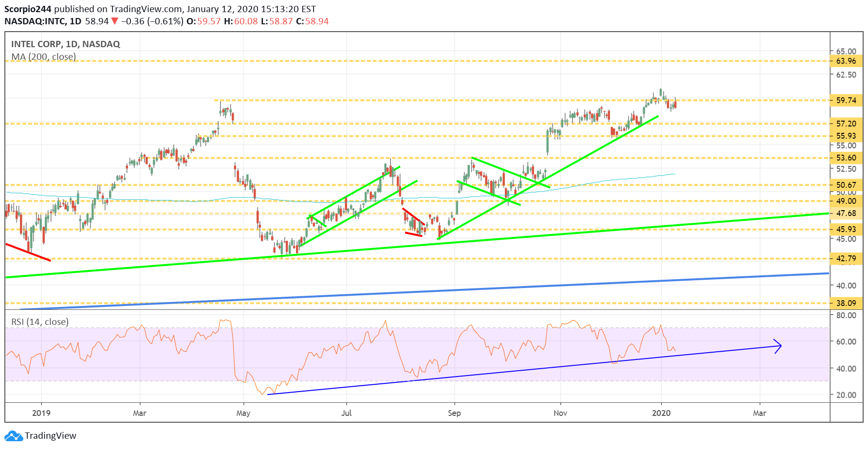Image resolution: width=868 pixels, height=449 pixels.
Task: Click the Sep time axis label
Action: [454, 413]
